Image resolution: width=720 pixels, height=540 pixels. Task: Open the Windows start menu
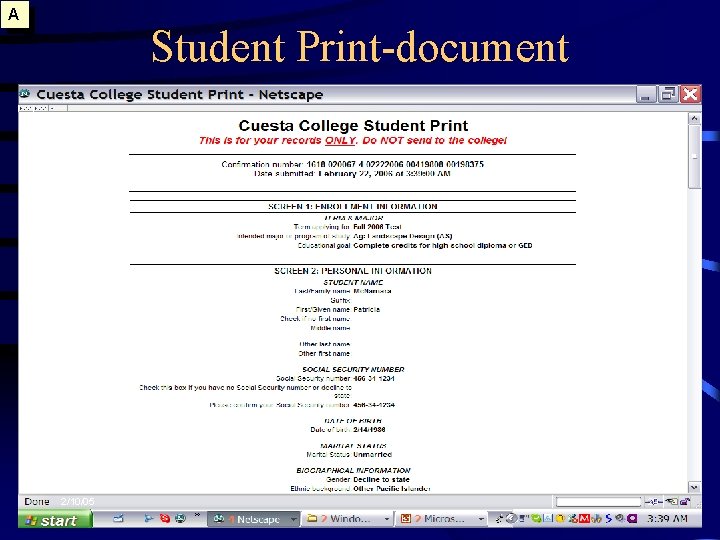click(x=55, y=520)
